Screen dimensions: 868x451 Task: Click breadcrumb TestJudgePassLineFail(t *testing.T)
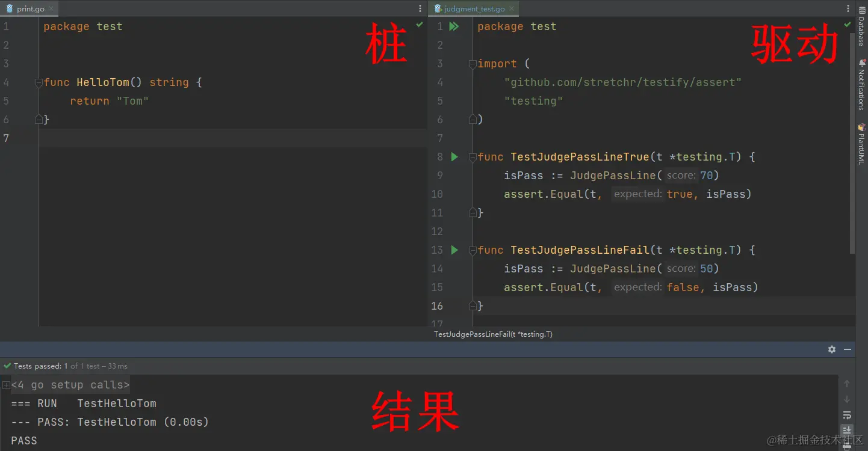pyautogui.click(x=493, y=334)
